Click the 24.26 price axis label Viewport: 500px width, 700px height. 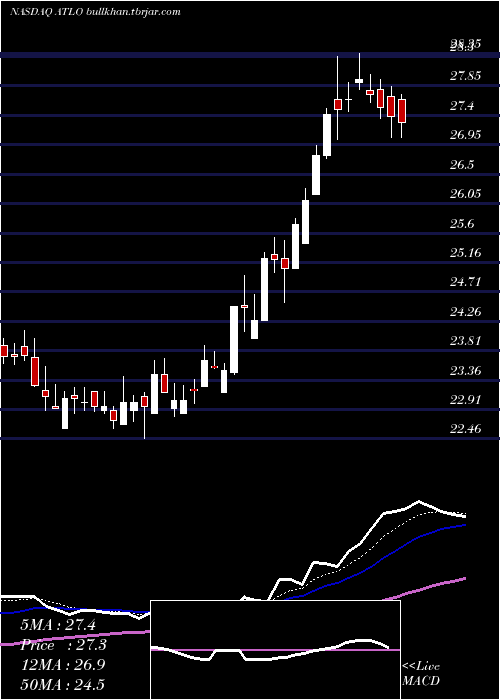point(465,312)
